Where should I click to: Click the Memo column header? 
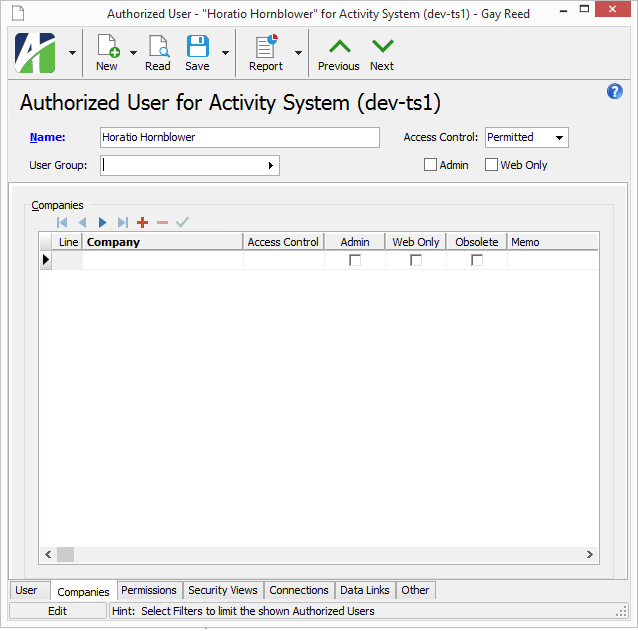(x=553, y=242)
